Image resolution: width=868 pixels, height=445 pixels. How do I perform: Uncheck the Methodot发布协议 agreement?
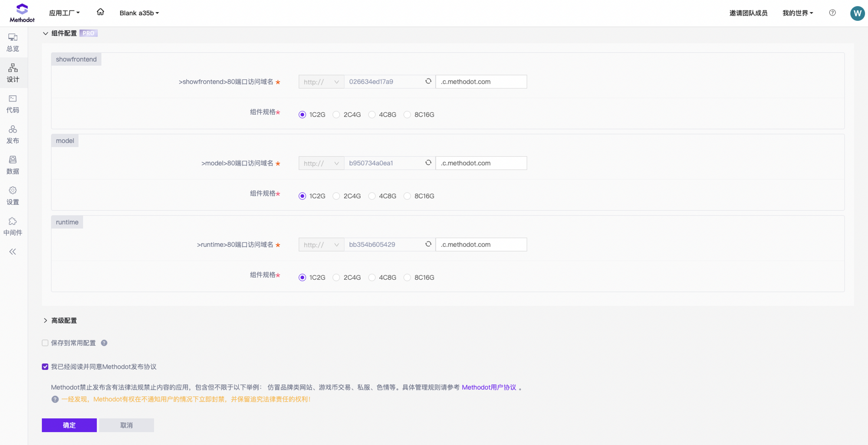point(45,366)
